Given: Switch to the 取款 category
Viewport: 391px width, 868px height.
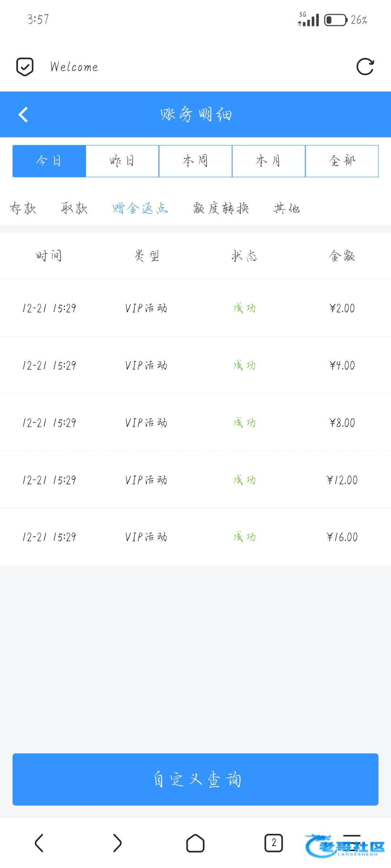Looking at the screenshot, I should [x=74, y=208].
